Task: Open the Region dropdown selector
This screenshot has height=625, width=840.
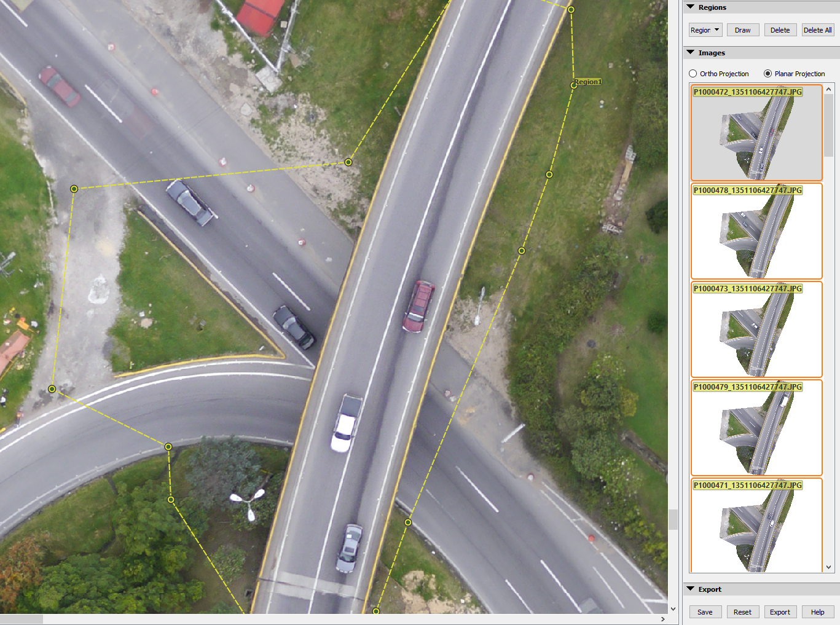Action: click(x=704, y=30)
